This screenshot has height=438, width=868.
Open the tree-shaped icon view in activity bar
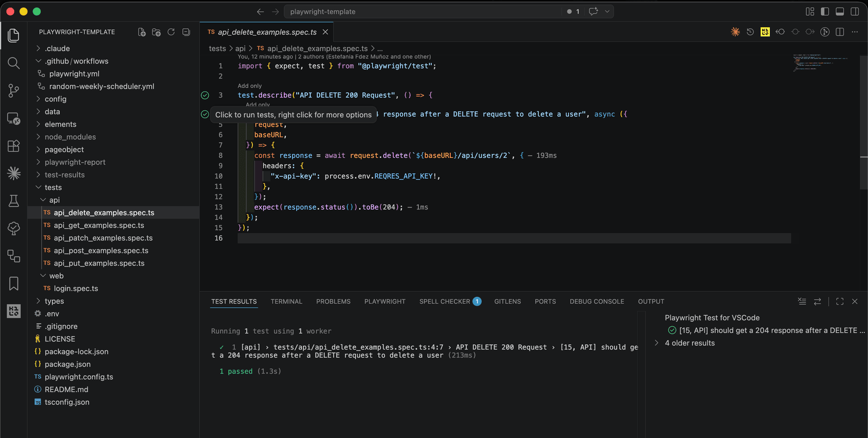click(14, 228)
